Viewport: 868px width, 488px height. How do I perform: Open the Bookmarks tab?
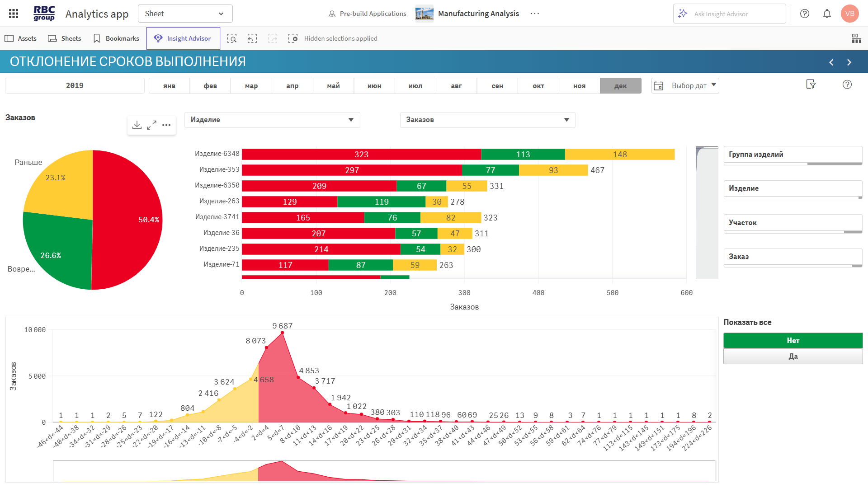116,38
